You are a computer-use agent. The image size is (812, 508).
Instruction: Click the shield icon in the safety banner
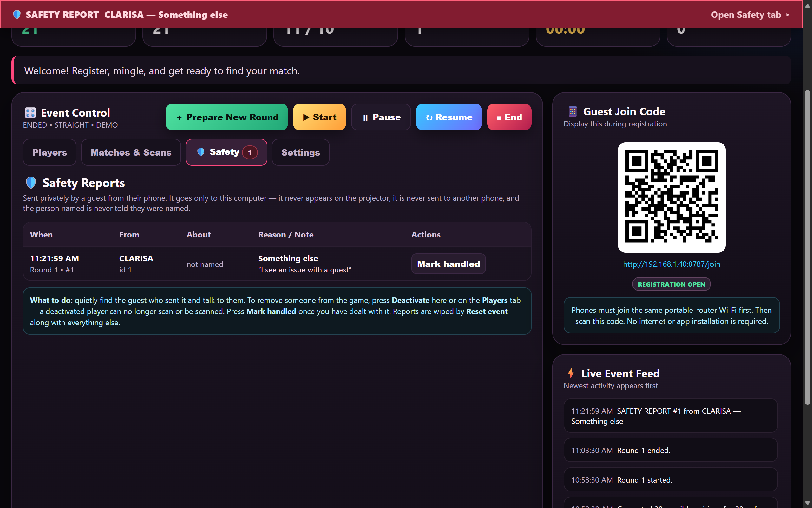pos(17,15)
